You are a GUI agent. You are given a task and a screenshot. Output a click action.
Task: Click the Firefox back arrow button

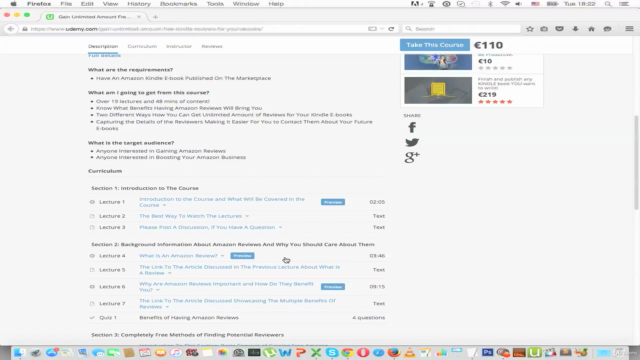[11, 29]
